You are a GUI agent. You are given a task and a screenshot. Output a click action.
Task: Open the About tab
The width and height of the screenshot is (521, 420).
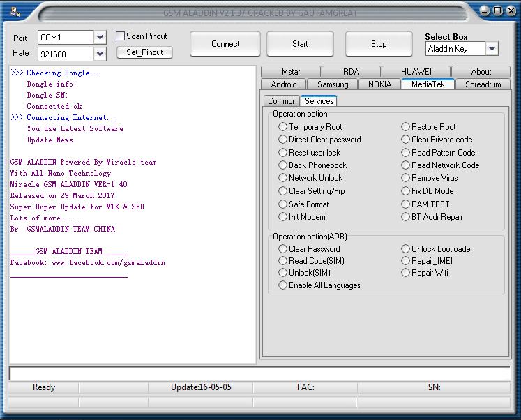coord(481,72)
